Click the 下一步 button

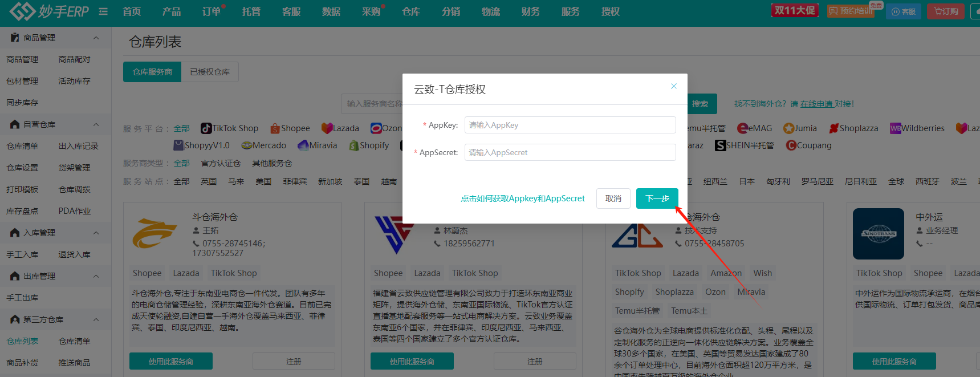point(657,198)
